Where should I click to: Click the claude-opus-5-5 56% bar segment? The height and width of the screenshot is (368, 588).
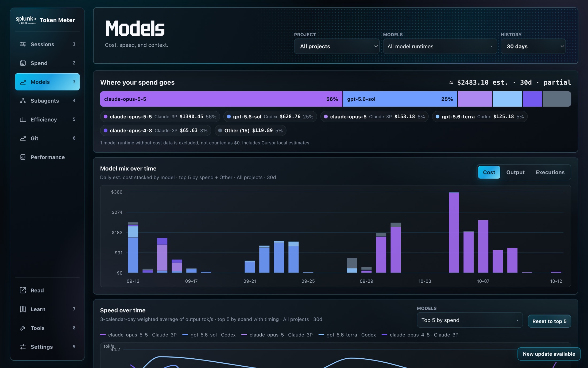(x=221, y=99)
